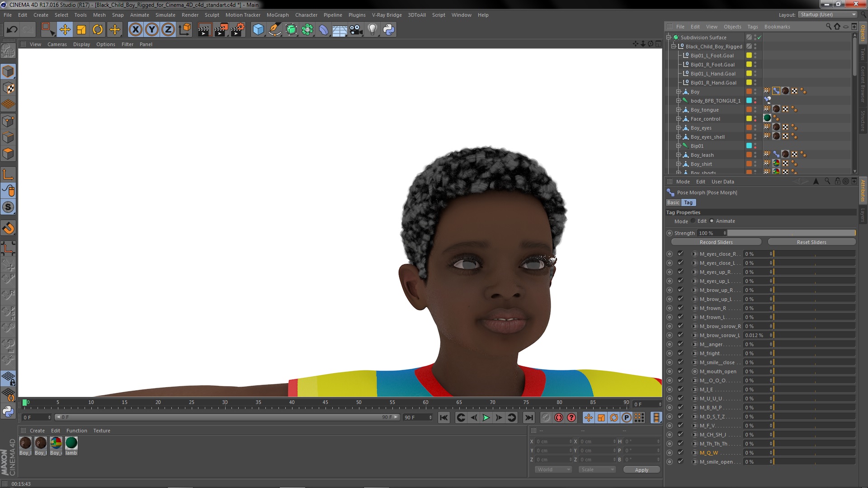This screenshot has height=488, width=868.
Task: Expand Boy_shirt object in tree
Action: point(679,164)
